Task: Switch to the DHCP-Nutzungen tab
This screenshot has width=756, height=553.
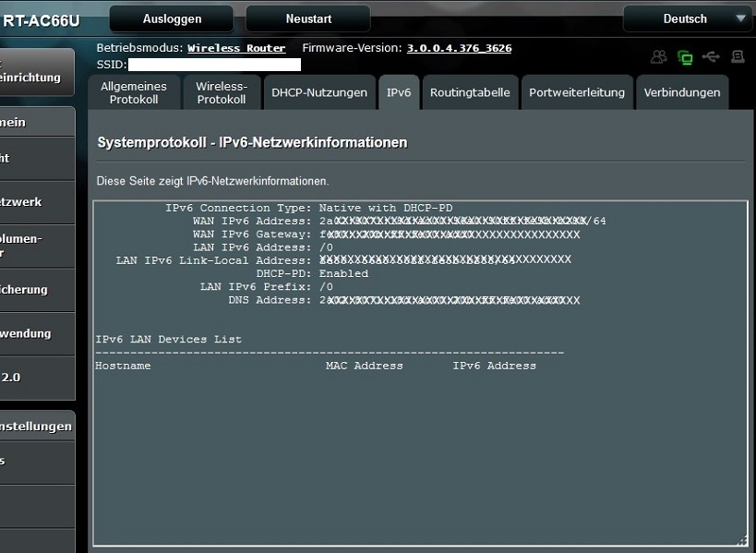Action: pos(318,92)
